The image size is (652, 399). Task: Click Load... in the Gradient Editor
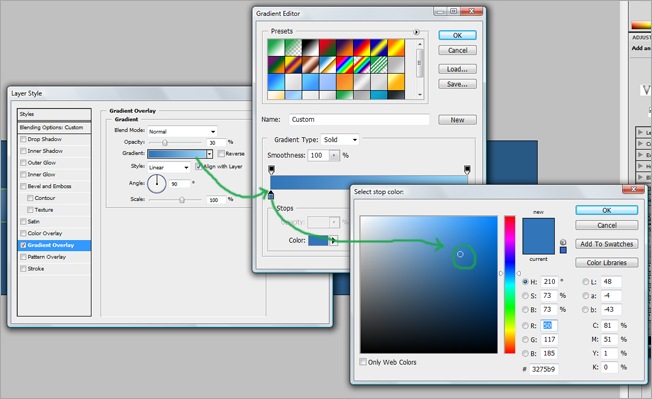(457, 69)
